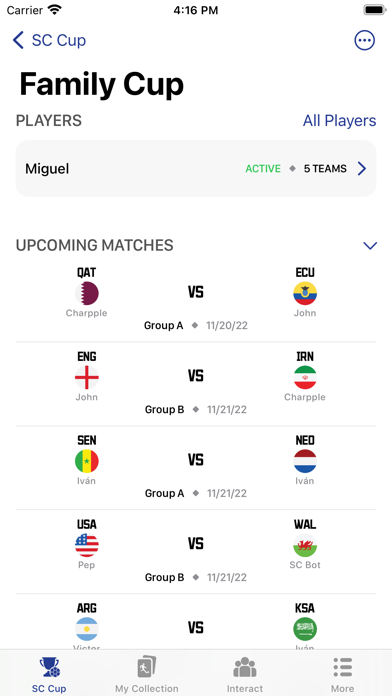The image size is (392, 696).
Task: Switch to the Interact tab
Action: coord(245,674)
